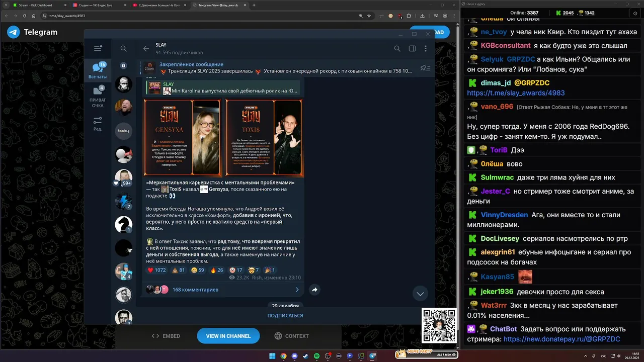Toggle the mind-blown reaction with 7

click(x=254, y=270)
